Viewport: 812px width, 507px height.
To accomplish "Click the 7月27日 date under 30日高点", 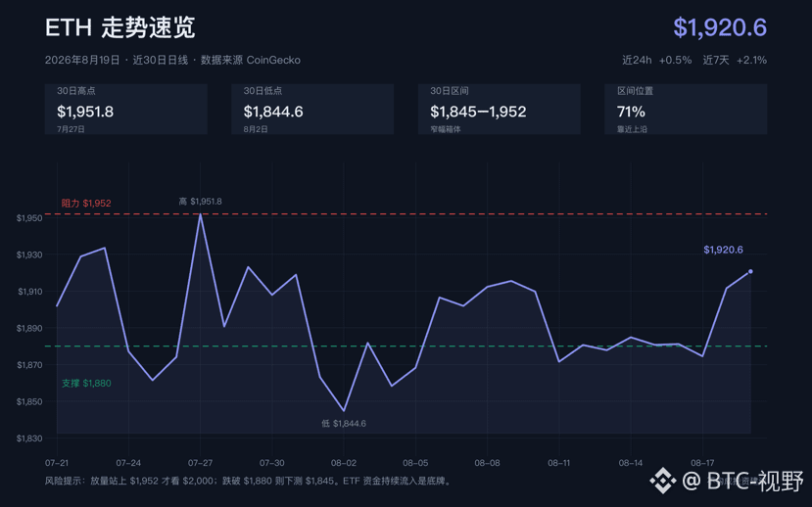I will [x=71, y=129].
